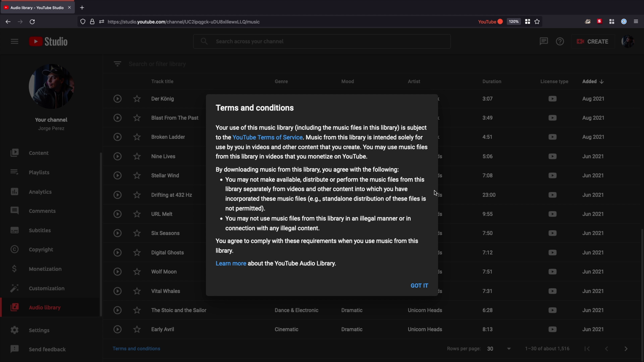Open the browser application menu
Viewport: 644px width, 362px height.
636,22
